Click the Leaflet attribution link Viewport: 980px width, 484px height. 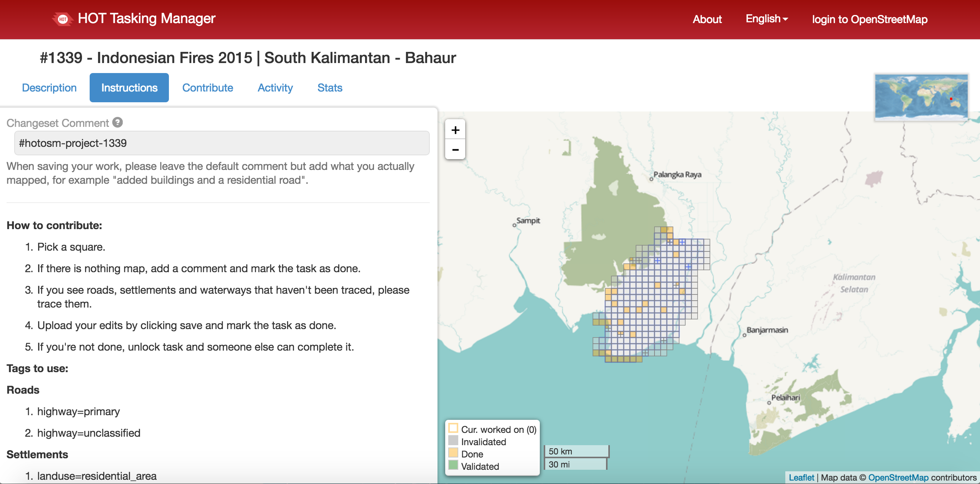point(801,477)
